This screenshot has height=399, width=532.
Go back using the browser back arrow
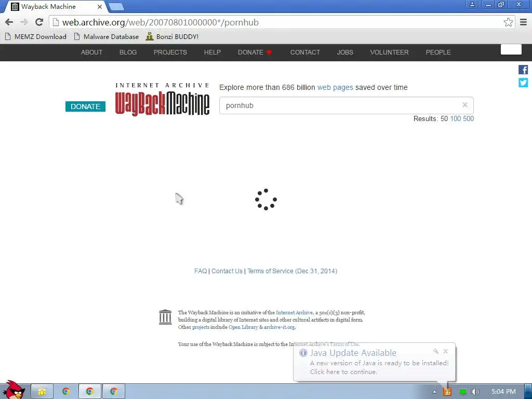9,22
